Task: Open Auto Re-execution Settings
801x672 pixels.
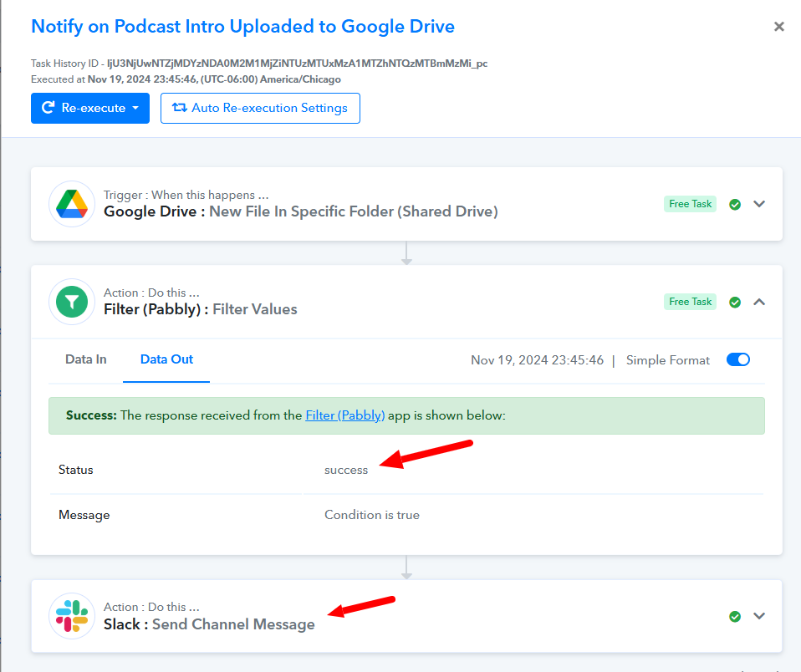Action: click(261, 109)
